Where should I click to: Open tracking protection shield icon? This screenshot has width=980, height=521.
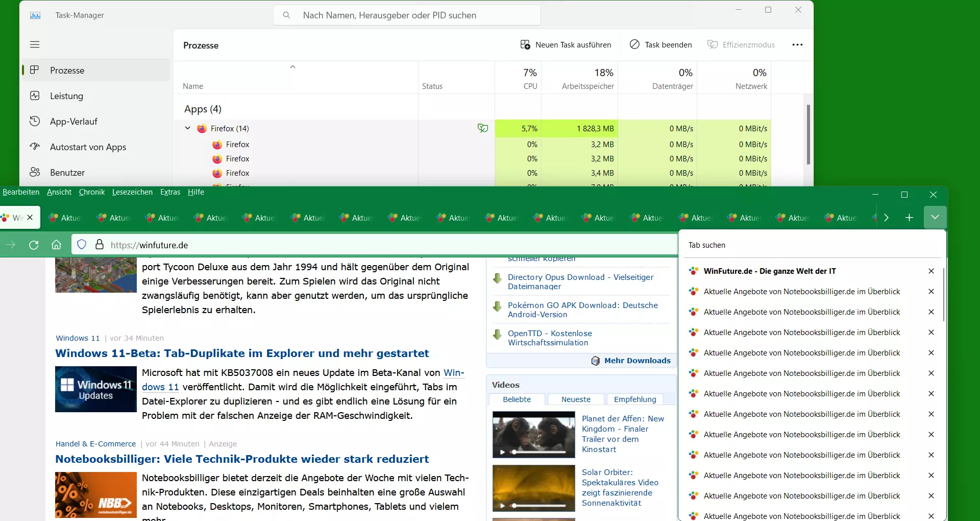[x=82, y=245]
